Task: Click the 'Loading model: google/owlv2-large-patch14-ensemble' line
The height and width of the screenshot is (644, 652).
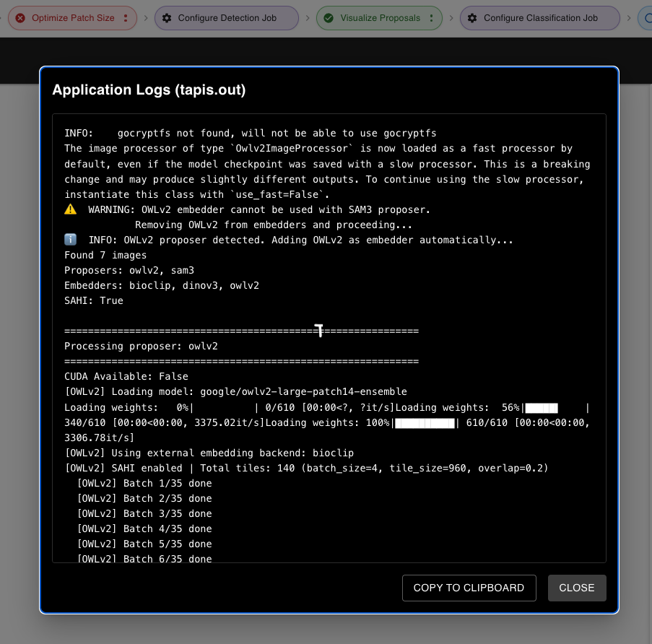Action: pyautogui.click(x=236, y=391)
